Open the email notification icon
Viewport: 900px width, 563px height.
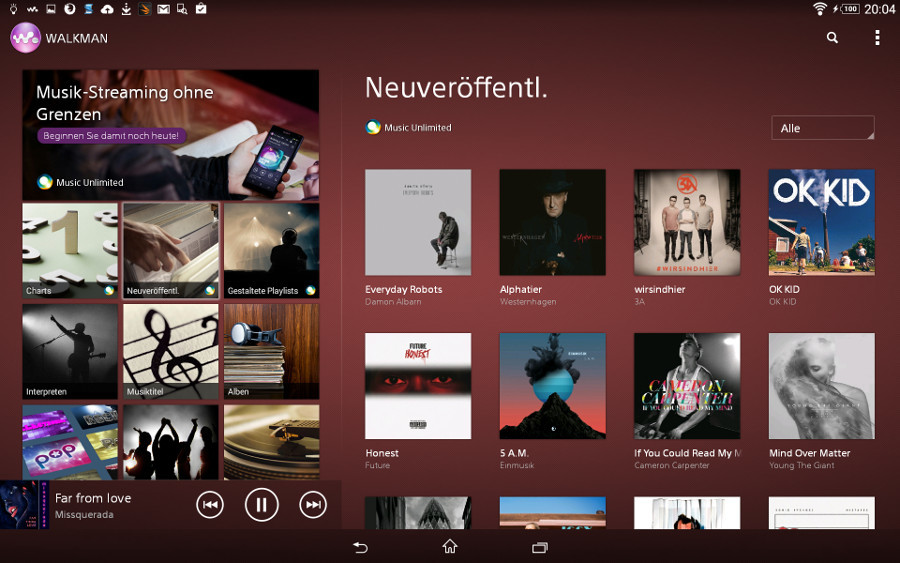pyautogui.click(x=164, y=9)
